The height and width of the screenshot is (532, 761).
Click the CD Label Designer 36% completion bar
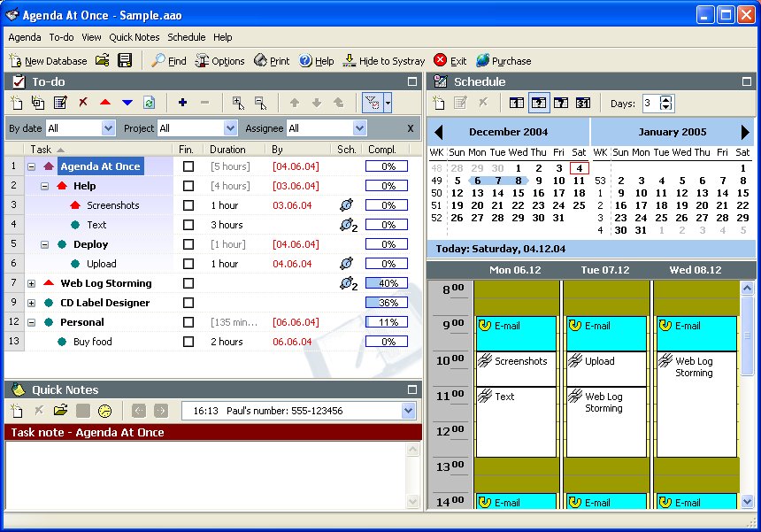pyautogui.click(x=387, y=303)
